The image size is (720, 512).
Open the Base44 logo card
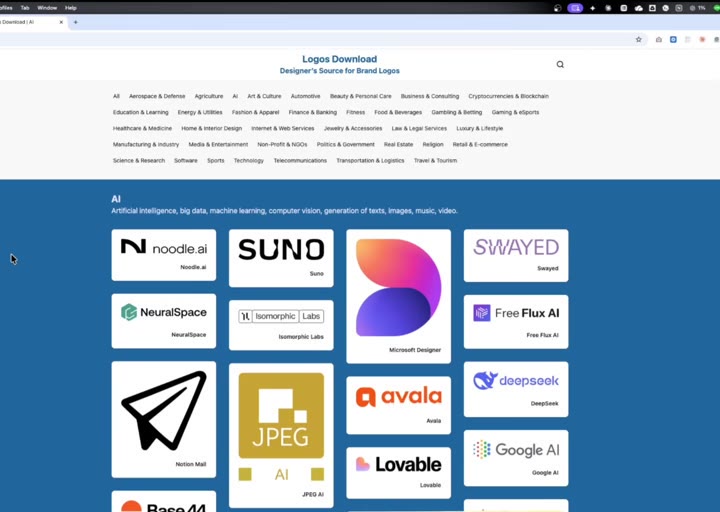(163, 501)
